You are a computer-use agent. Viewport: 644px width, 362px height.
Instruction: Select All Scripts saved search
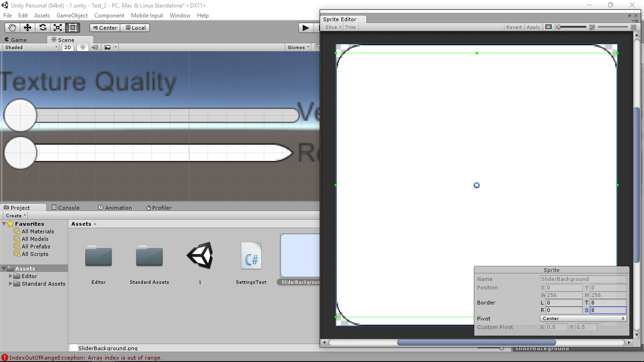[x=35, y=254]
